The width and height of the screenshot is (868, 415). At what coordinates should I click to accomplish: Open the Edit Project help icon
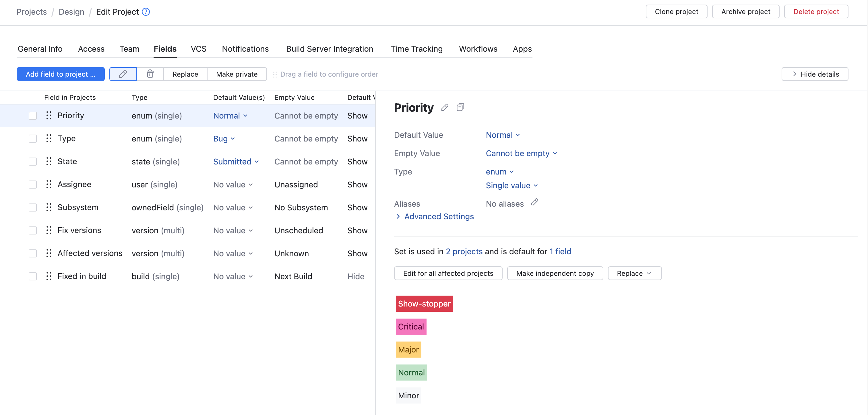[x=146, y=11]
